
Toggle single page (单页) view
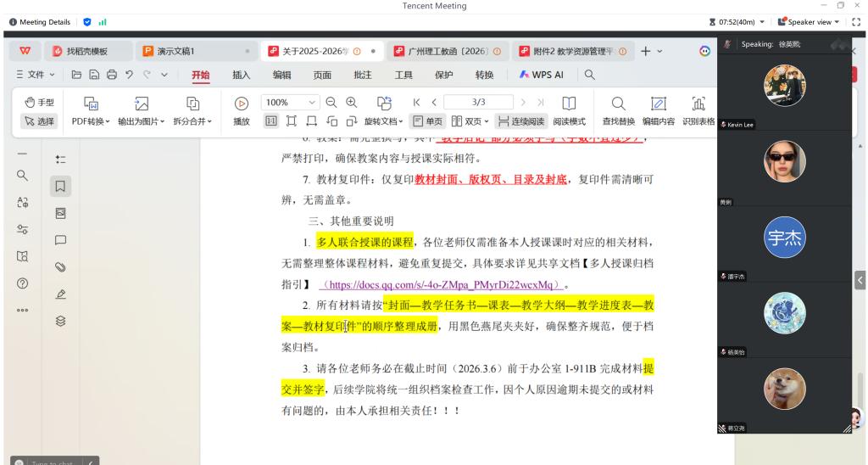tap(428, 121)
